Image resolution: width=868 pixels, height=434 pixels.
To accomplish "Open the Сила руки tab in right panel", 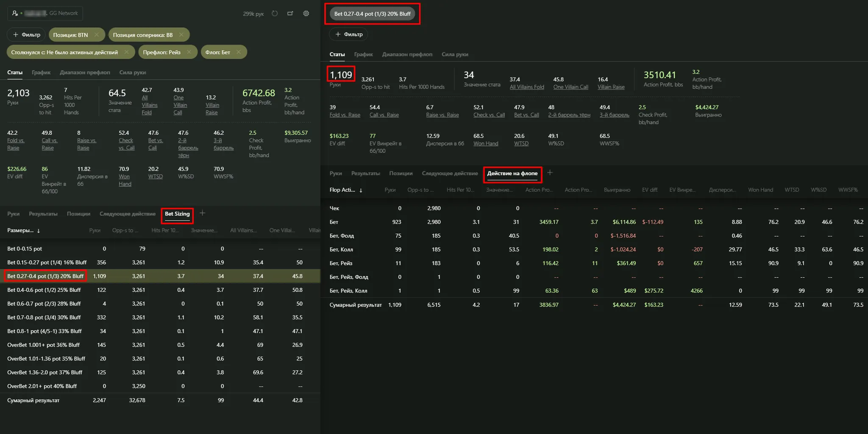I will pyautogui.click(x=455, y=54).
